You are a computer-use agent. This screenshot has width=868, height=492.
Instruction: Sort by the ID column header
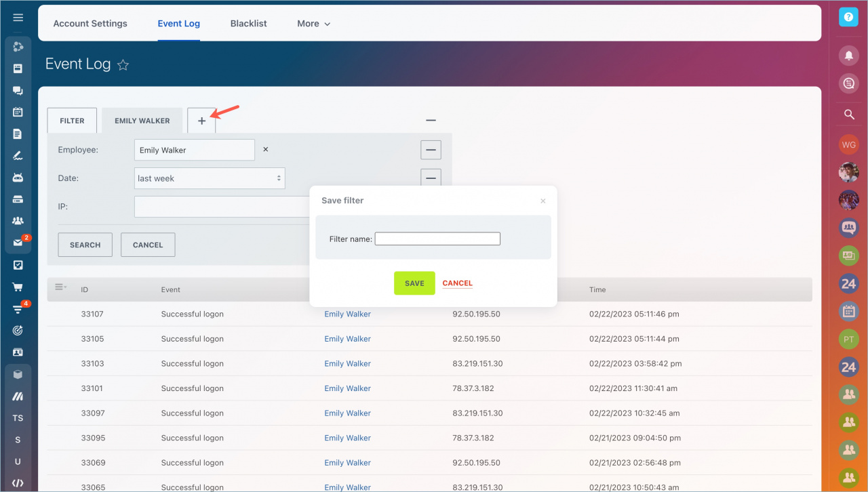pyautogui.click(x=85, y=289)
